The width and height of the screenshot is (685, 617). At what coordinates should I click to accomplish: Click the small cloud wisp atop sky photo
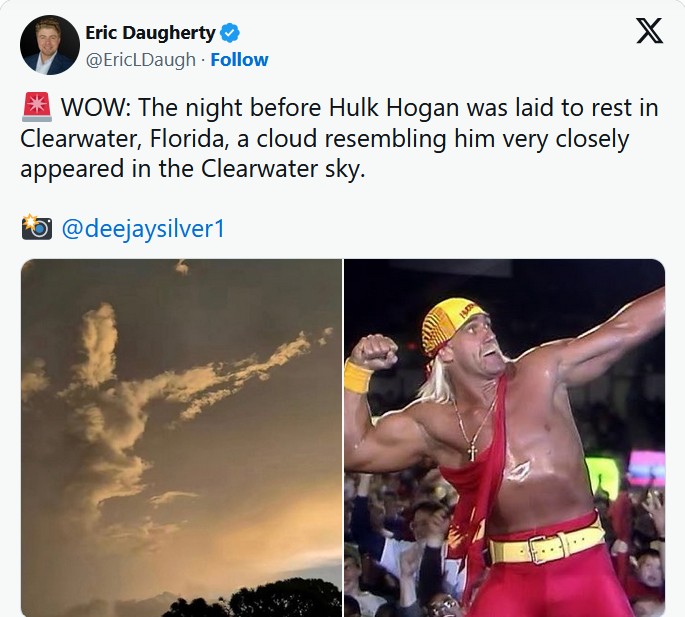[x=182, y=266]
